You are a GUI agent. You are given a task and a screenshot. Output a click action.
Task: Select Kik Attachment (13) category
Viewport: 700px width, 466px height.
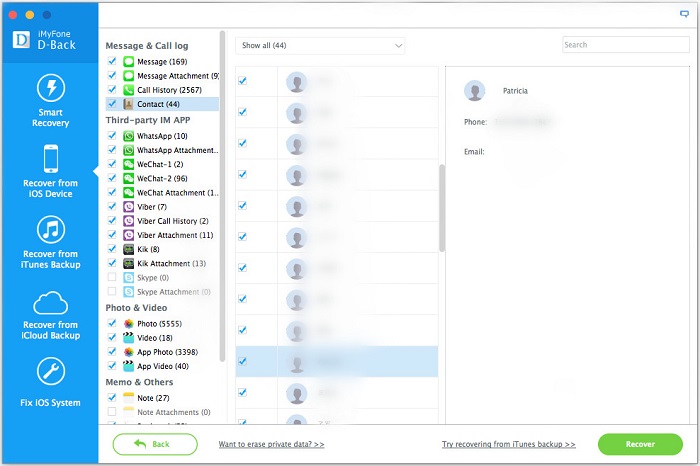pyautogui.click(x=171, y=264)
